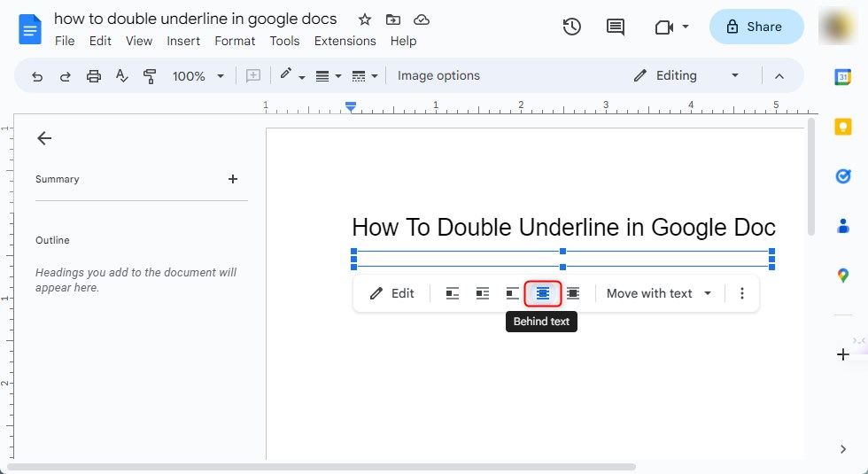Choose Wrap text layout option
This screenshot has width=868, height=474.
483,293
